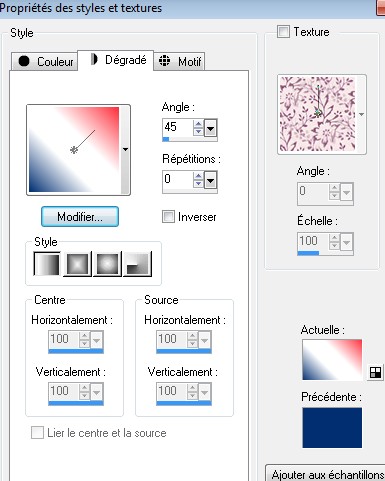
Task: Click the gradient Angle input field
Action: pyautogui.click(x=177, y=127)
